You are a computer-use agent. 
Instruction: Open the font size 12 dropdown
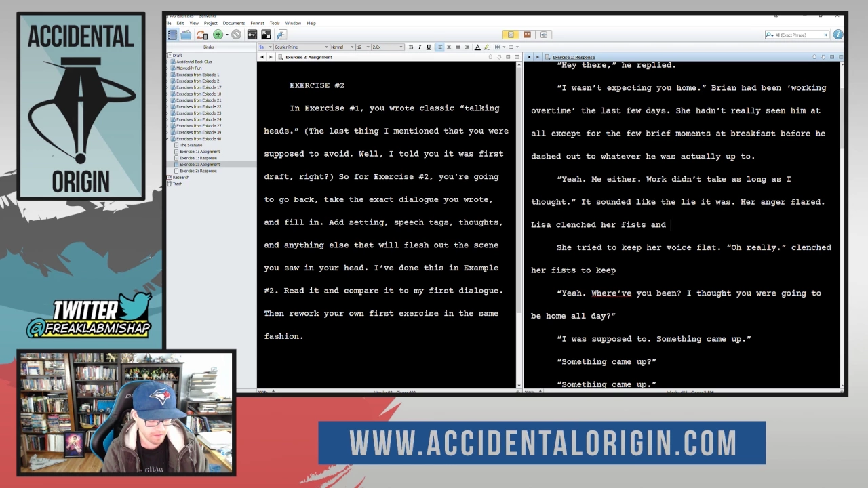click(x=362, y=47)
